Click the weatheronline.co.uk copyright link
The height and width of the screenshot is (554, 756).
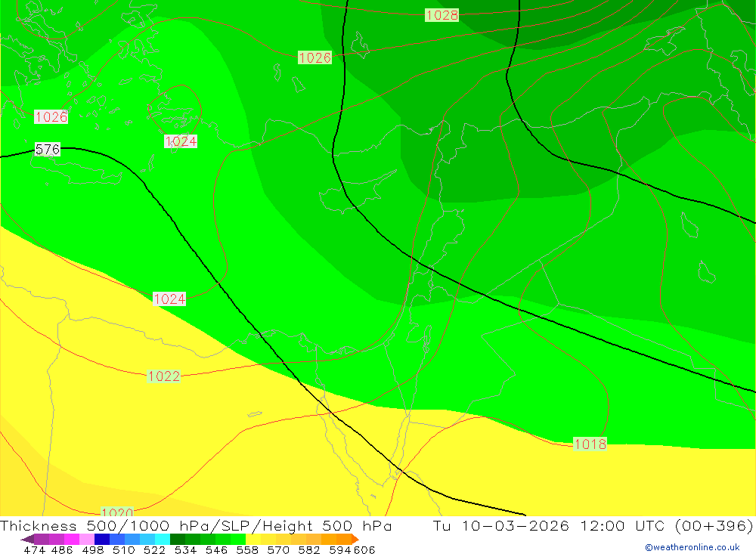pyautogui.click(x=692, y=547)
